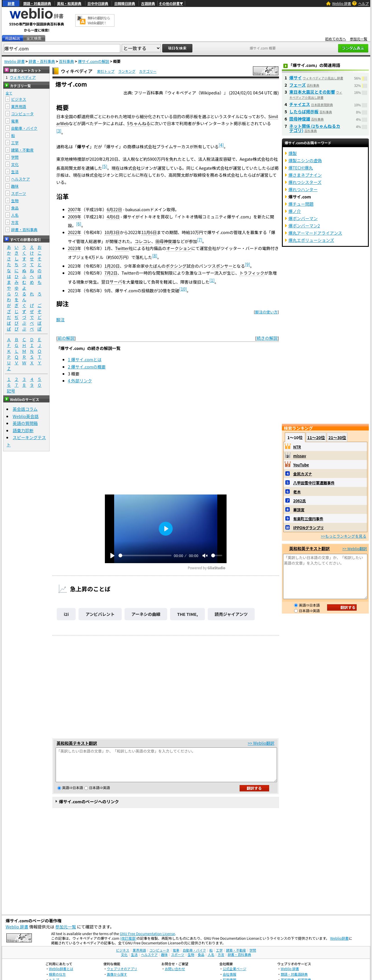Select 日本語⇒英語 radio in bottom translator
Viewport: 372px width, 980px height.
(x=86, y=788)
